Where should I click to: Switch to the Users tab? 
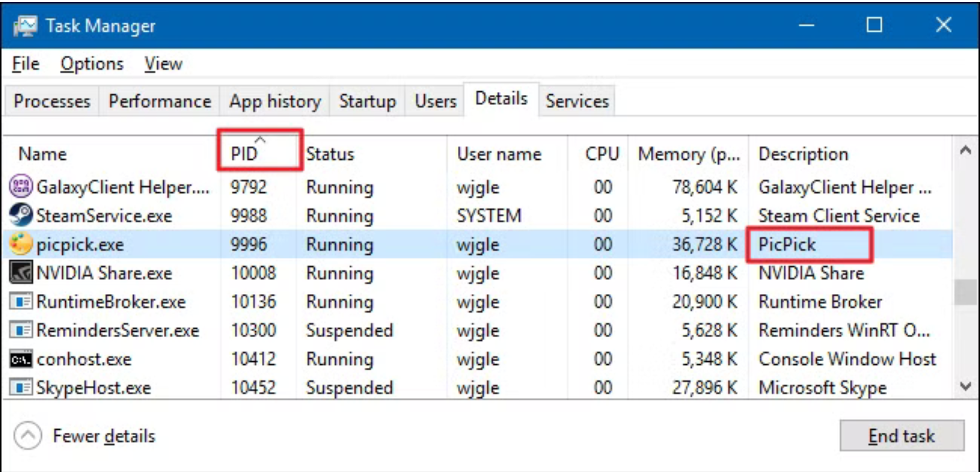click(x=435, y=101)
